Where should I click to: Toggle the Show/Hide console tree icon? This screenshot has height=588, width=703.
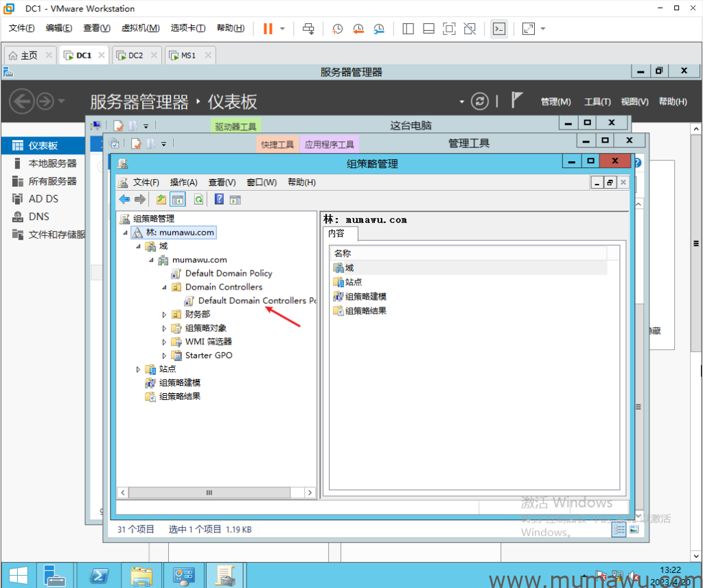(178, 200)
